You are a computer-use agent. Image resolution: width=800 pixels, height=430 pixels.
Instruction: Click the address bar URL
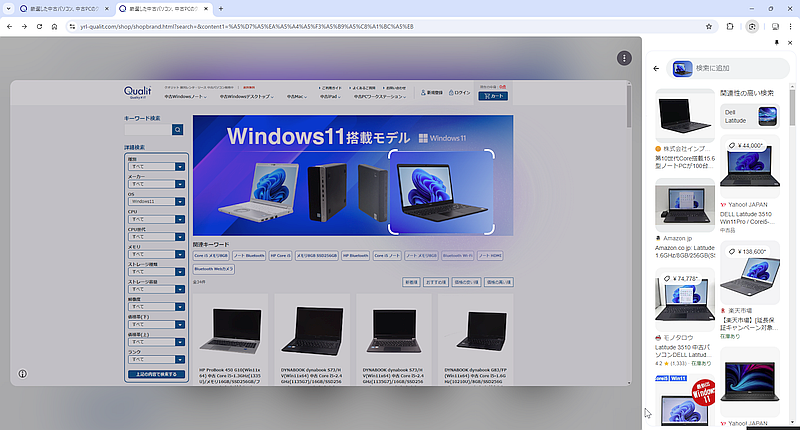click(x=247, y=27)
